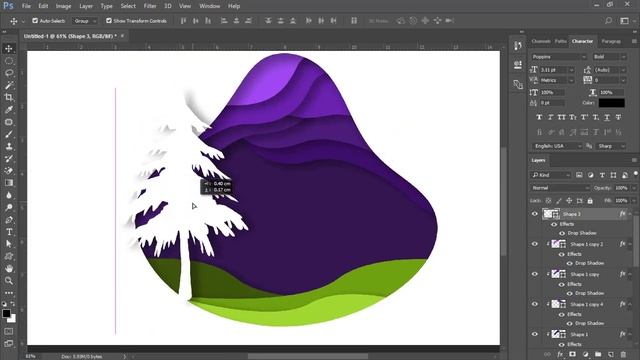Hide the Shape 3 layer
Viewport: 640px width, 360px height.
535,213
